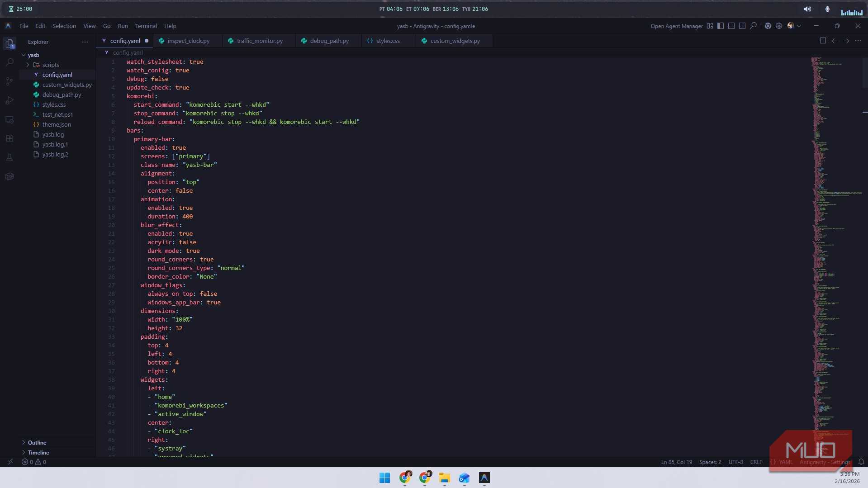This screenshot has height=488, width=868.
Task: Open the Source Control view
Action: pyautogui.click(x=9, y=81)
